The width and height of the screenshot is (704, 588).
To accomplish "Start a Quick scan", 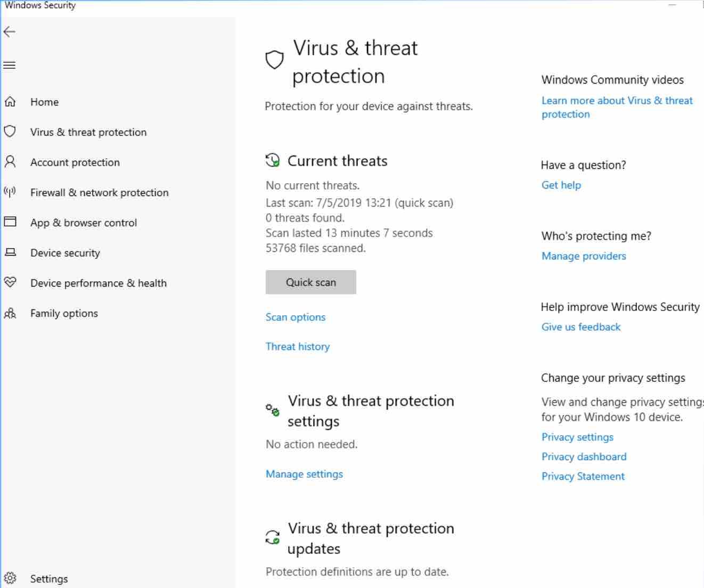I will pyautogui.click(x=311, y=282).
